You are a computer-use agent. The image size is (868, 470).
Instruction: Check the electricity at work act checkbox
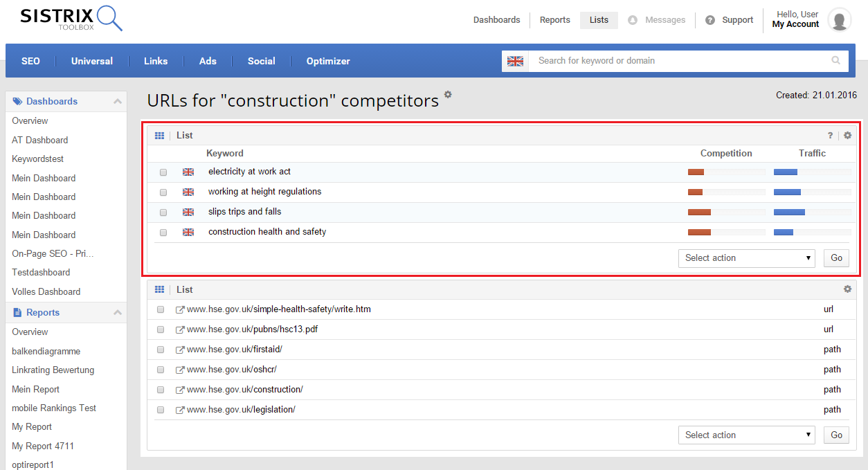[x=163, y=172]
